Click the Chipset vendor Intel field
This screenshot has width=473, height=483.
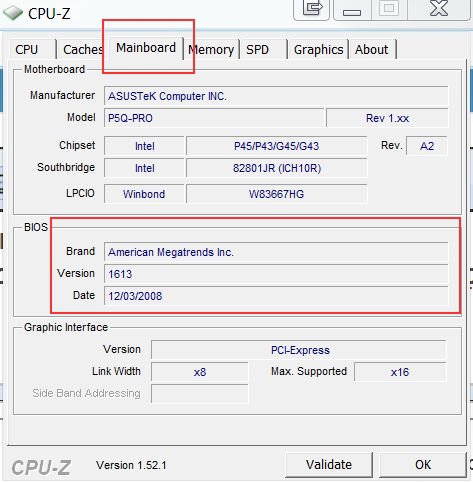tap(144, 146)
